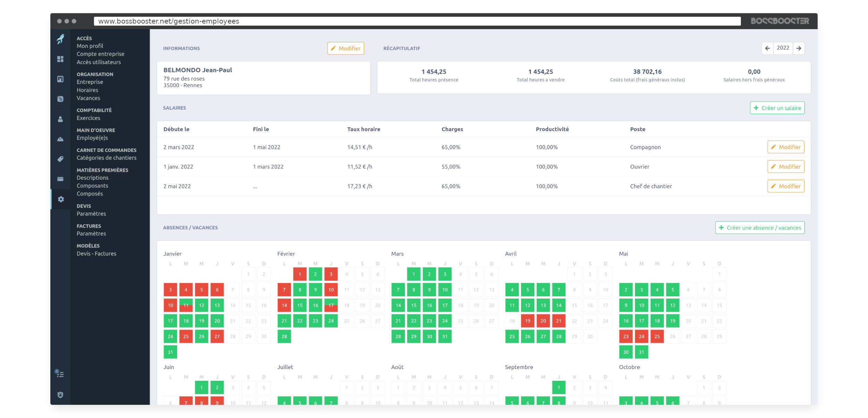868x418 pixels.
Task: Click the 14,51 € /h rate cell
Action: [x=360, y=147]
